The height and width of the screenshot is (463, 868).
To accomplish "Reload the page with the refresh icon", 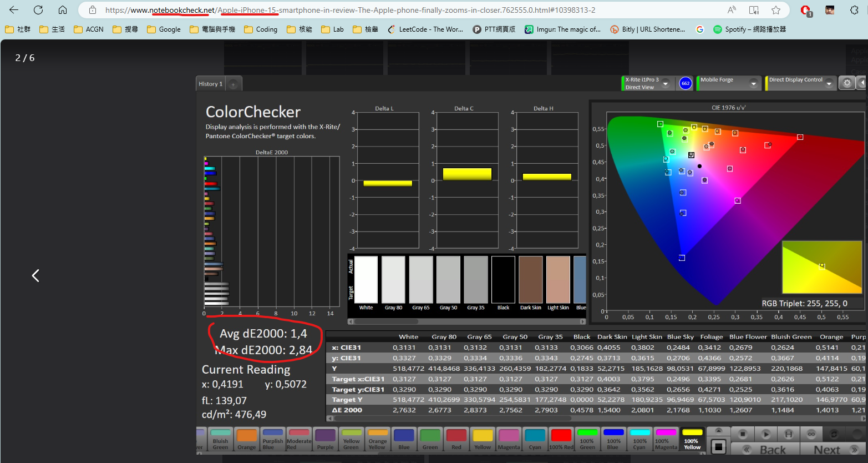I will 38,10.
